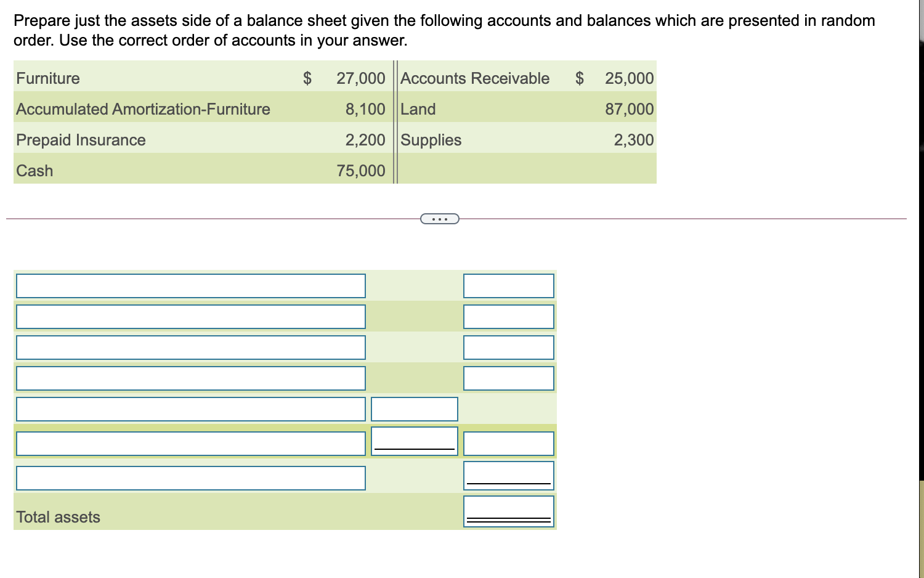Click the double-underlined Total assets amount box
Viewport: 924px width, 578px height.
508,510
